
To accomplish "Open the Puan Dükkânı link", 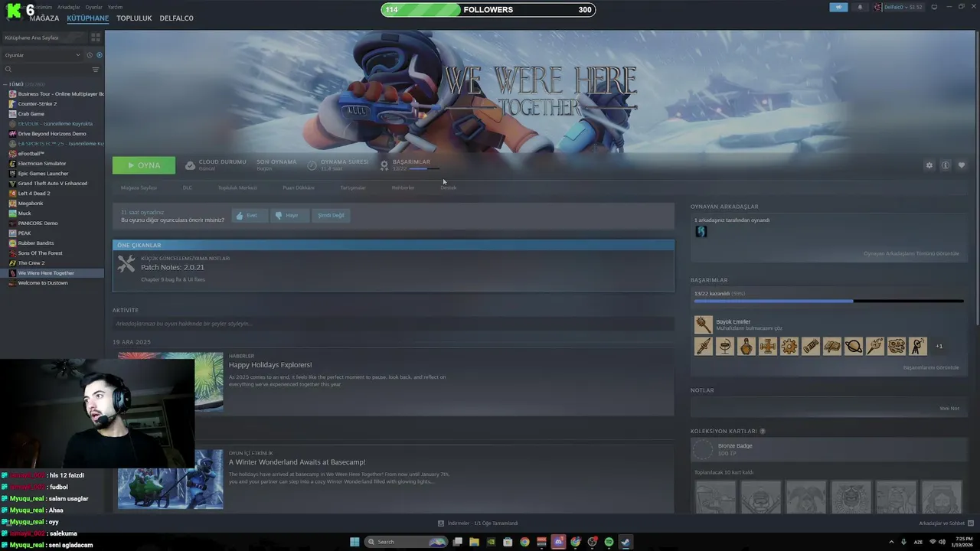I will [299, 187].
